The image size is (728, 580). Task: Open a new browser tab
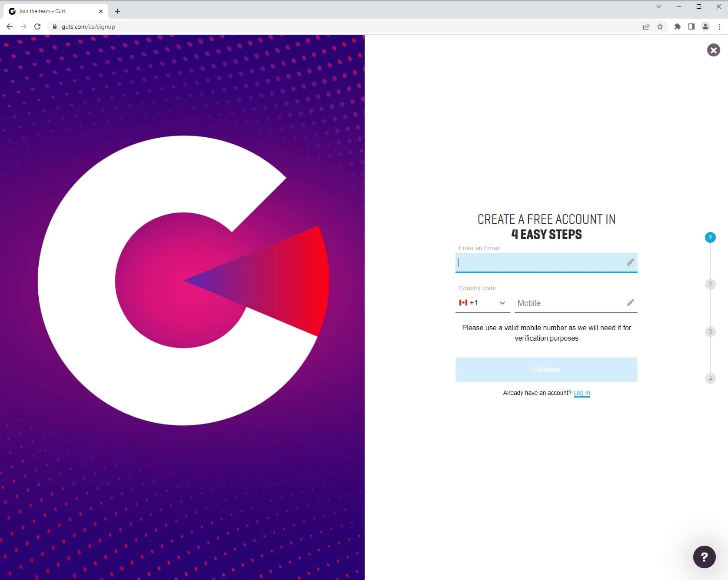pyautogui.click(x=117, y=11)
